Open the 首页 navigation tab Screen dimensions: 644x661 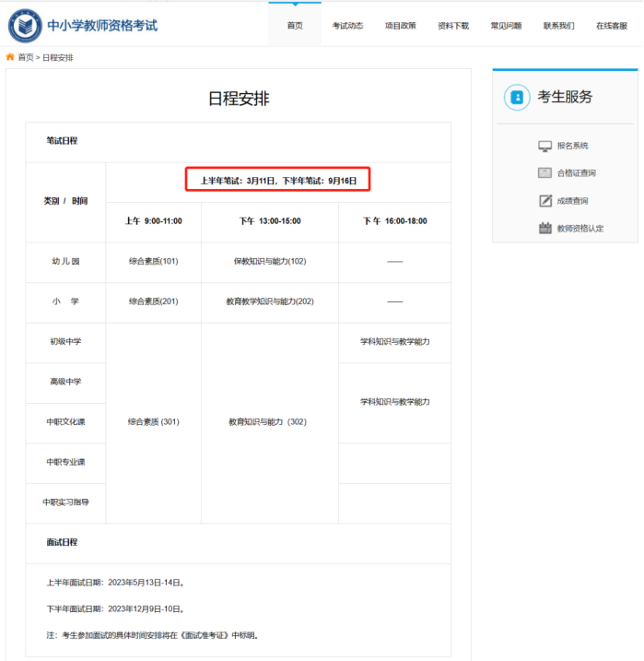pos(295,26)
